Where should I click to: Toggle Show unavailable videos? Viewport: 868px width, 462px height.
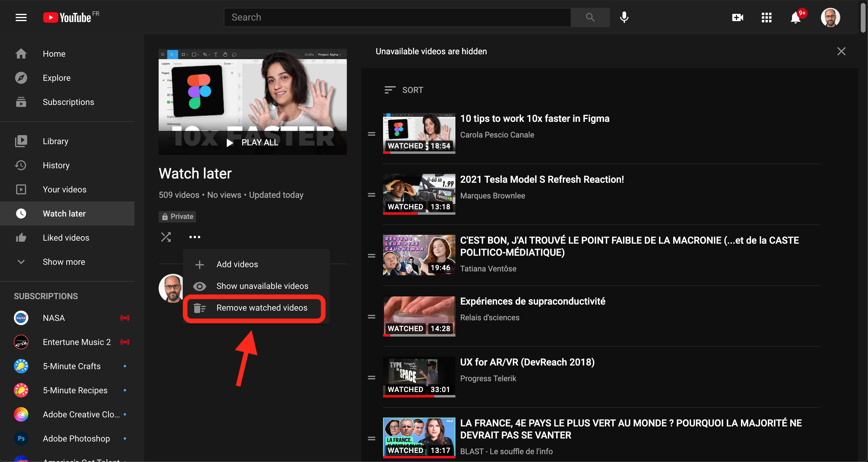pos(256,286)
